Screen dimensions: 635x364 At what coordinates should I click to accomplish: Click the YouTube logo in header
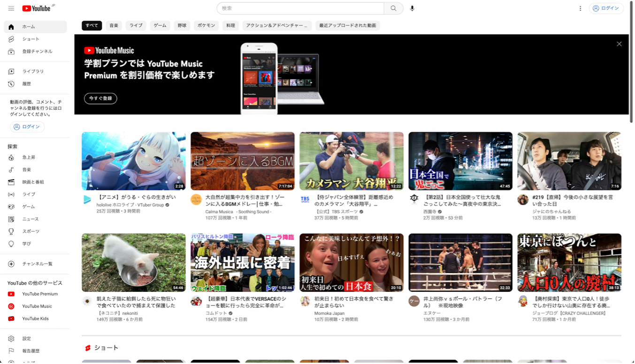tap(37, 8)
